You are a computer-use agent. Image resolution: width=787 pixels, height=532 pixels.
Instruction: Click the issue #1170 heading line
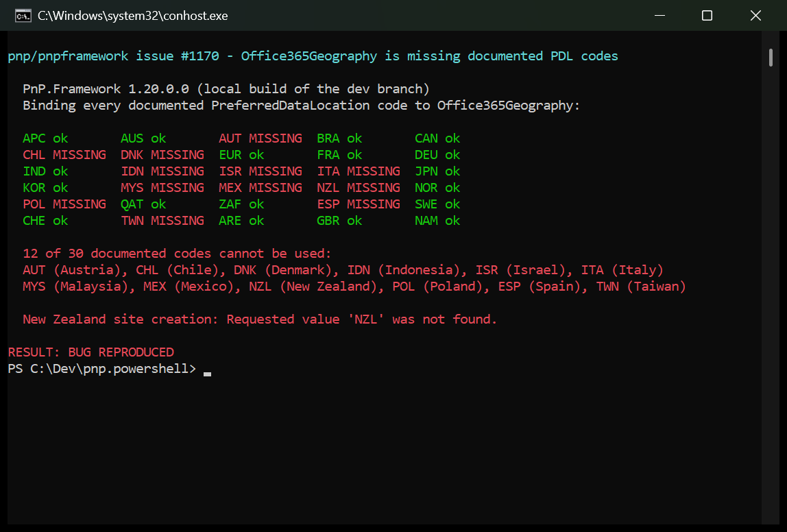[x=313, y=56]
